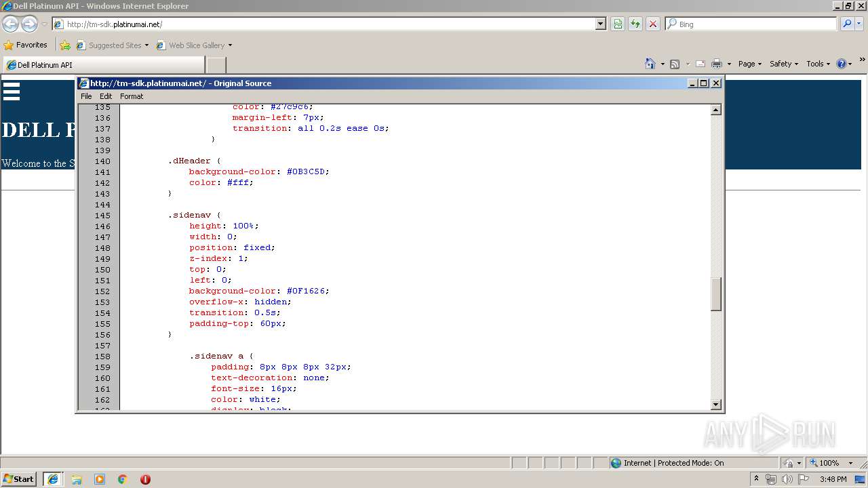Screen dimensions: 868x488
Task: Open the Edit menu in Original Source
Action: click(106, 96)
